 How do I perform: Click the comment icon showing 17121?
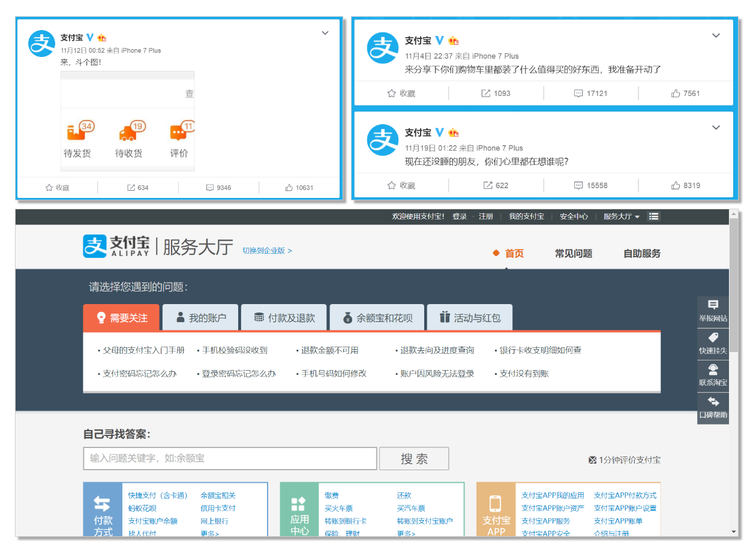pos(578,94)
